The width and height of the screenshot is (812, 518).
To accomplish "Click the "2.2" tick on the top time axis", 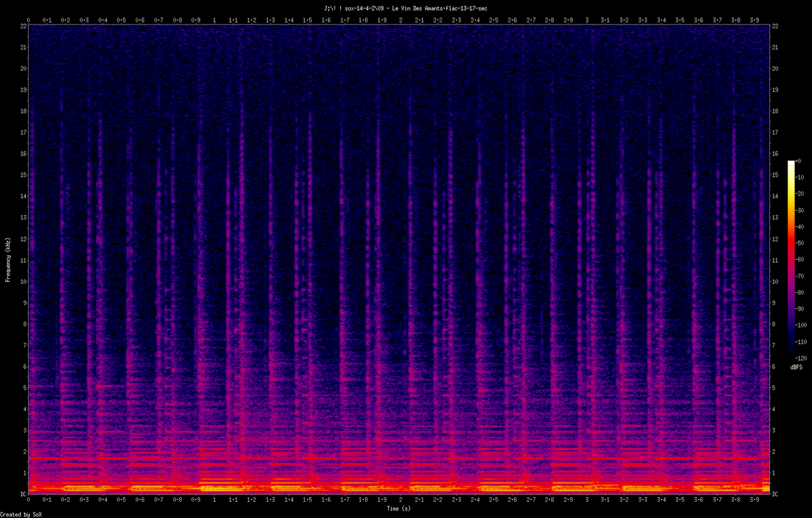I will tap(438, 20).
